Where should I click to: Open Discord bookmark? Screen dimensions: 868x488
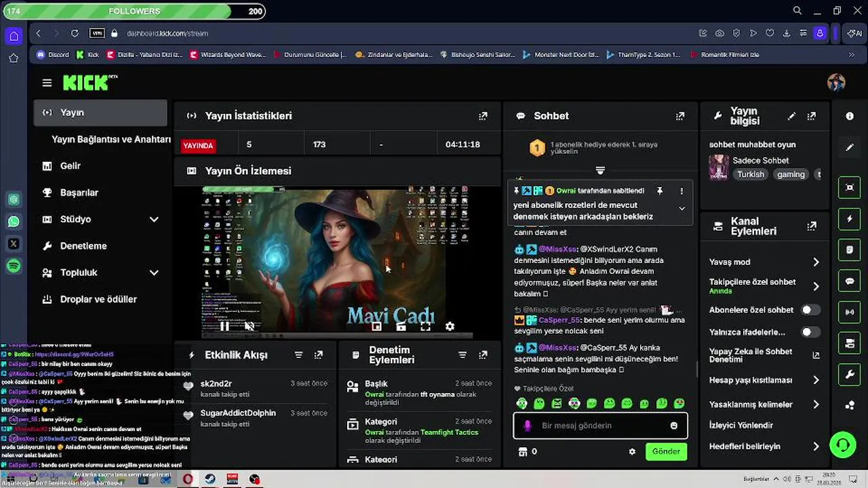(53, 55)
